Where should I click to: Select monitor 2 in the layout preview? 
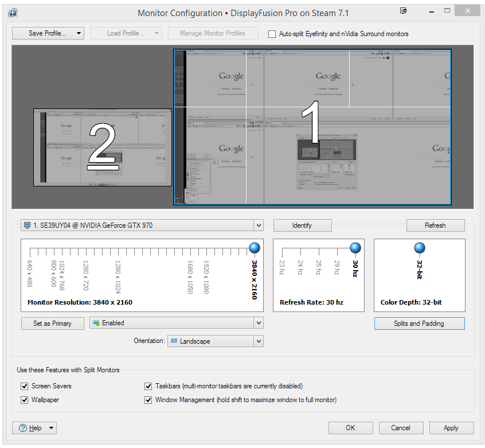pos(103,147)
